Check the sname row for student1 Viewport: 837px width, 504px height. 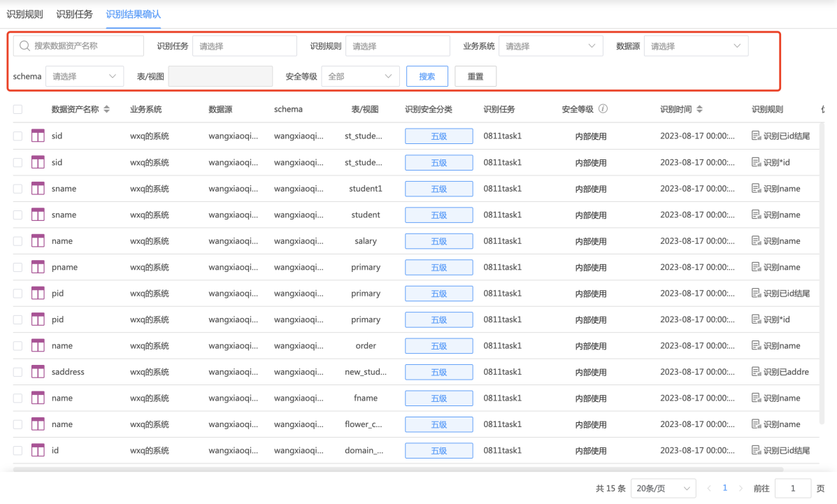(17, 189)
